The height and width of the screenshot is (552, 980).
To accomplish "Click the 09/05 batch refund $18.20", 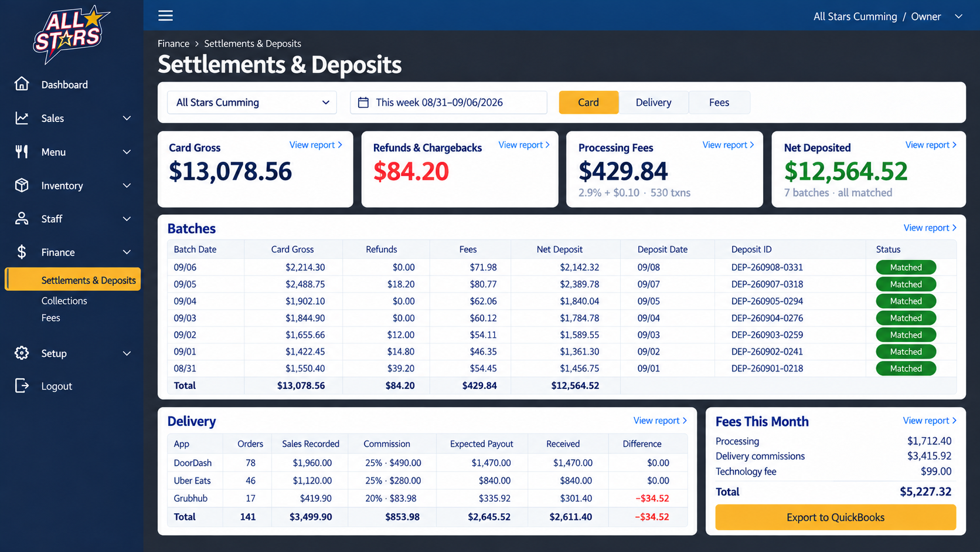I will coord(401,284).
